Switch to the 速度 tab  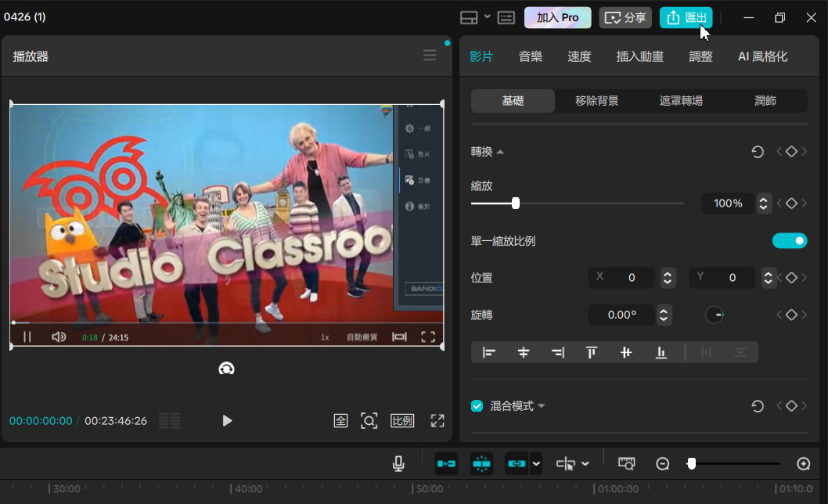click(579, 56)
